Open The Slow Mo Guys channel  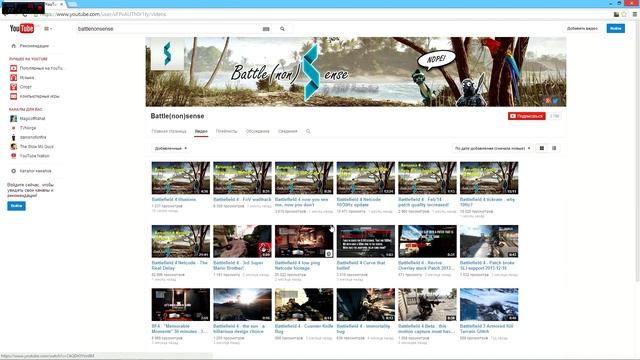(36, 147)
